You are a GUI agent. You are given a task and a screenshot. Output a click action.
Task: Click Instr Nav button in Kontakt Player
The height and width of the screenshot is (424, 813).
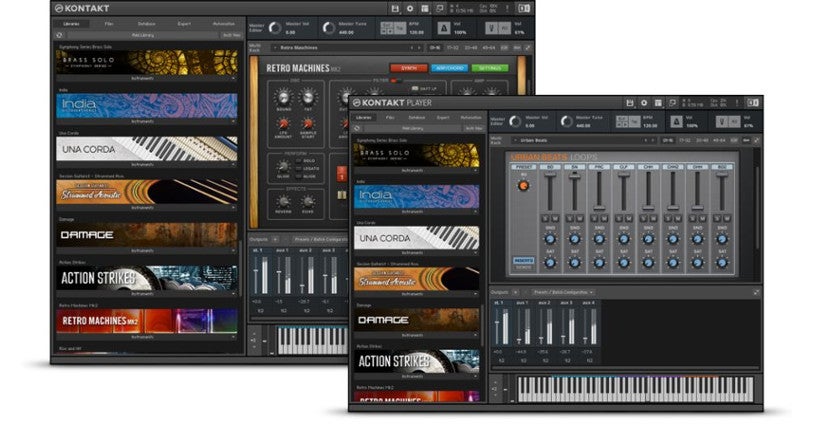(472, 128)
